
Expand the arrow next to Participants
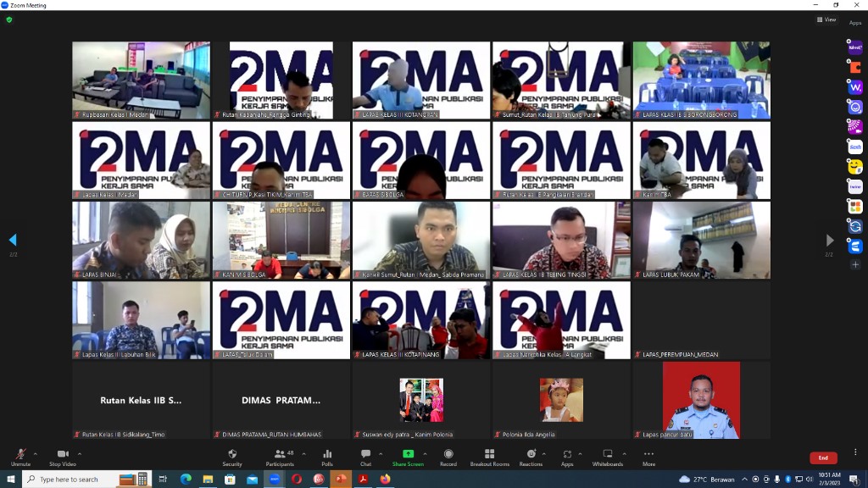(303, 454)
